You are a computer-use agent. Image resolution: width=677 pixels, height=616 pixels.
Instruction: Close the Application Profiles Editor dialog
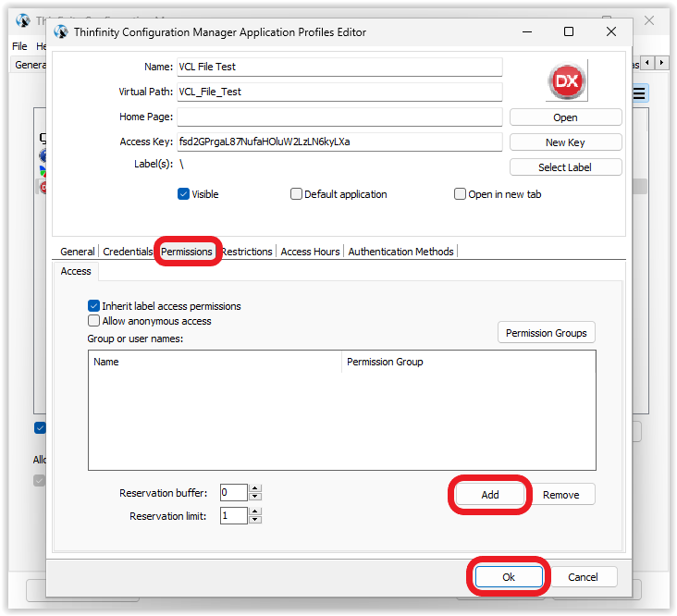tap(611, 31)
